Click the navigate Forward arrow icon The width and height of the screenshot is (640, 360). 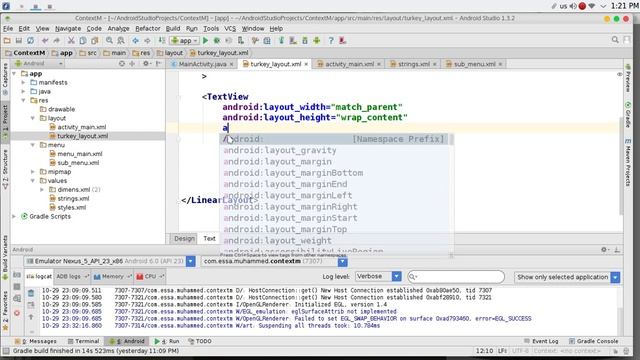point(147,40)
